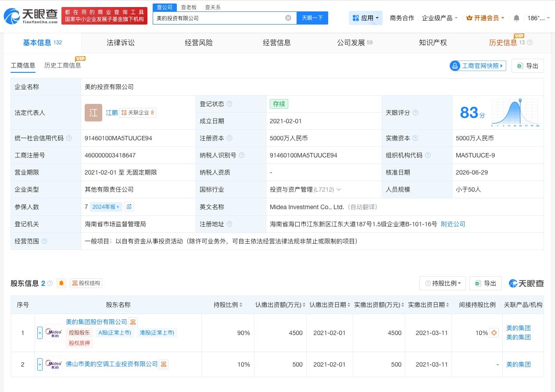This screenshot has height=392, width=555.
Task: Open the 经营风险 tab
Action: tap(199, 43)
